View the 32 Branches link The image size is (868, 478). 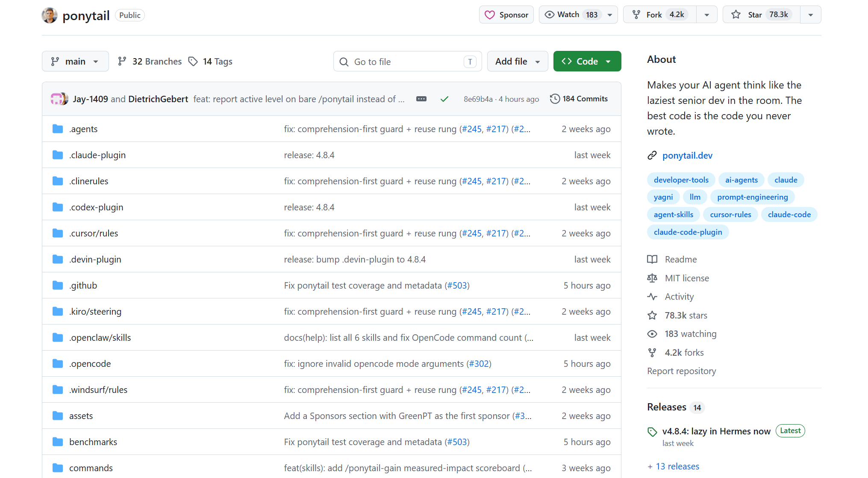(x=150, y=61)
